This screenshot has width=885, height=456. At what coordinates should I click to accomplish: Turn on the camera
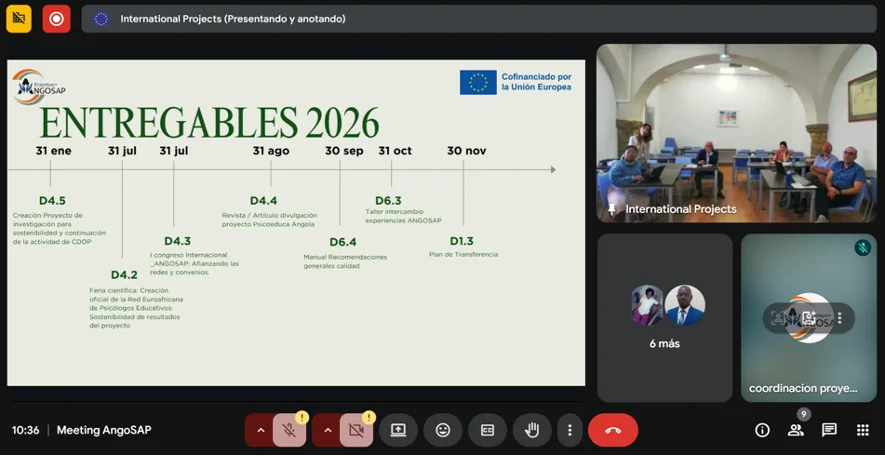[x=355, y=430]
